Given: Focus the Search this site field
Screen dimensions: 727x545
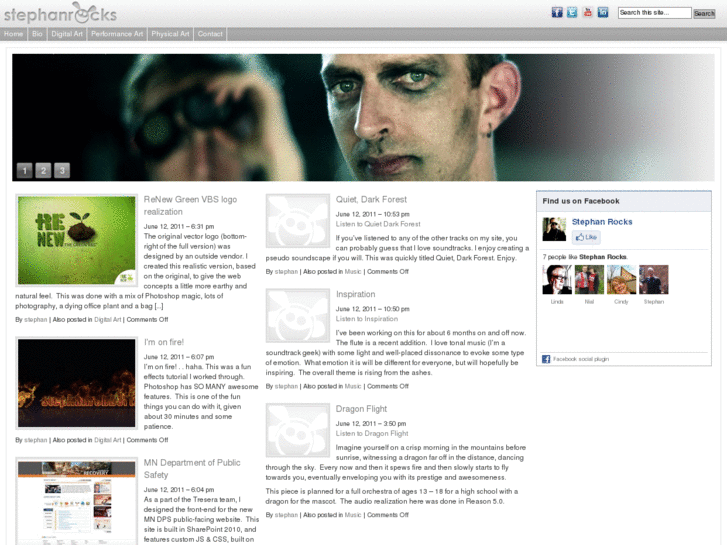Looking at the screenshot, I should pos(654,13).
